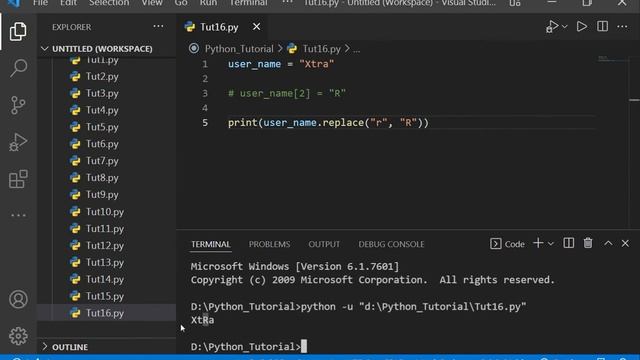This screenshot has height=360, width=640.
Task: Open Tut14.py in the explorer
Action: [104, 279]
